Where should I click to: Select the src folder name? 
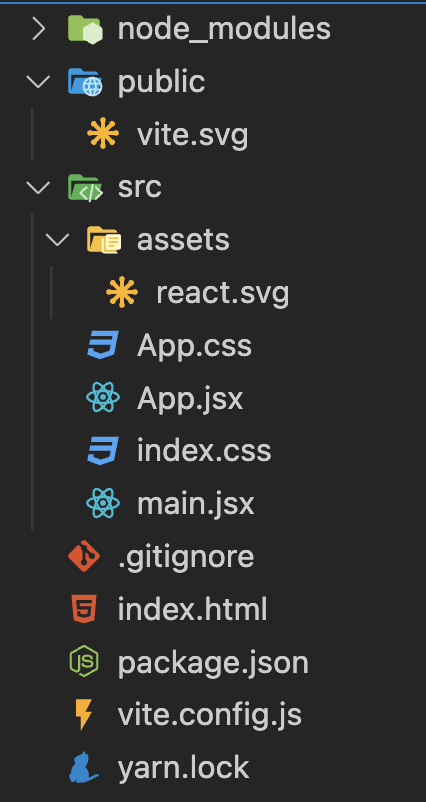[x=140, y=188]
